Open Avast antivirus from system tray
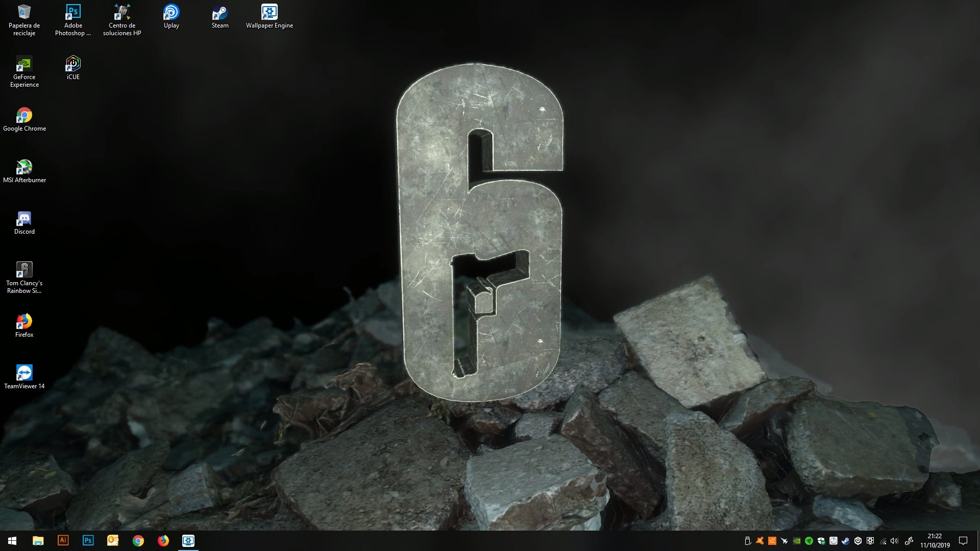Screen dimensions: 980x551 [760, 541]
